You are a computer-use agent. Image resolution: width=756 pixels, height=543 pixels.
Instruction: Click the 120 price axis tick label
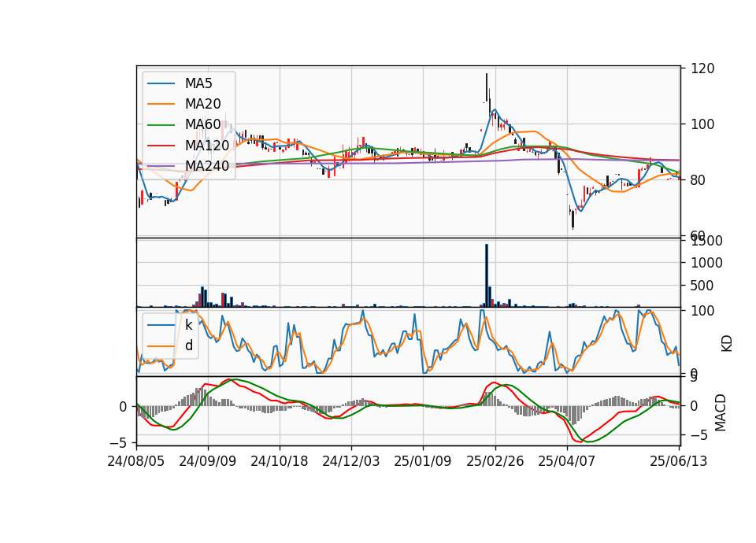[x=702, y=68]
